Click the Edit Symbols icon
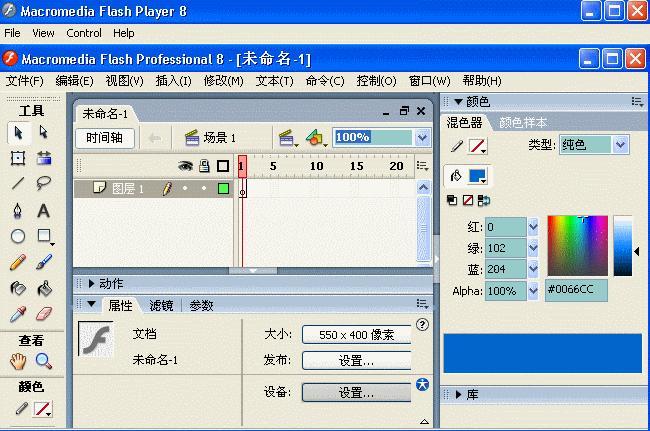The height and width of the screenshot is (431, 650). tap(316, 138)
